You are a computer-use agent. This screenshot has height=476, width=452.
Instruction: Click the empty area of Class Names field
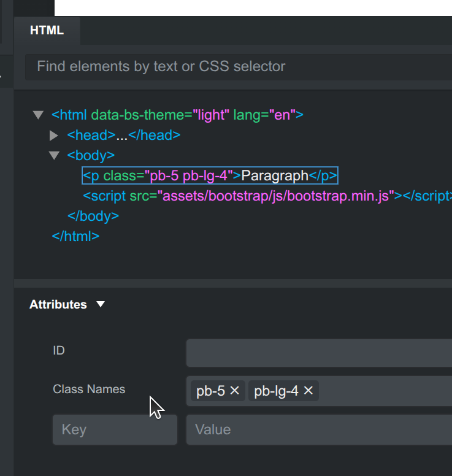tap(386, 391)
